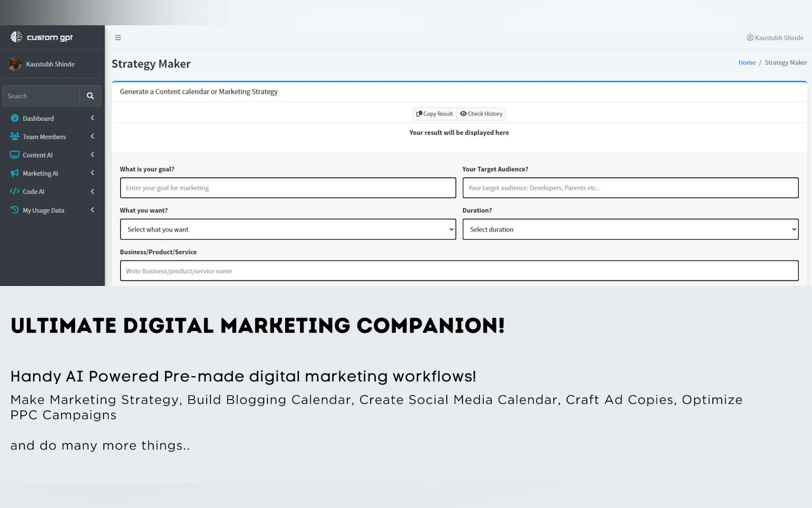
Task: Click the Kaustubh Shinde profile avatar thumbnail
Action: click(15, 64)
